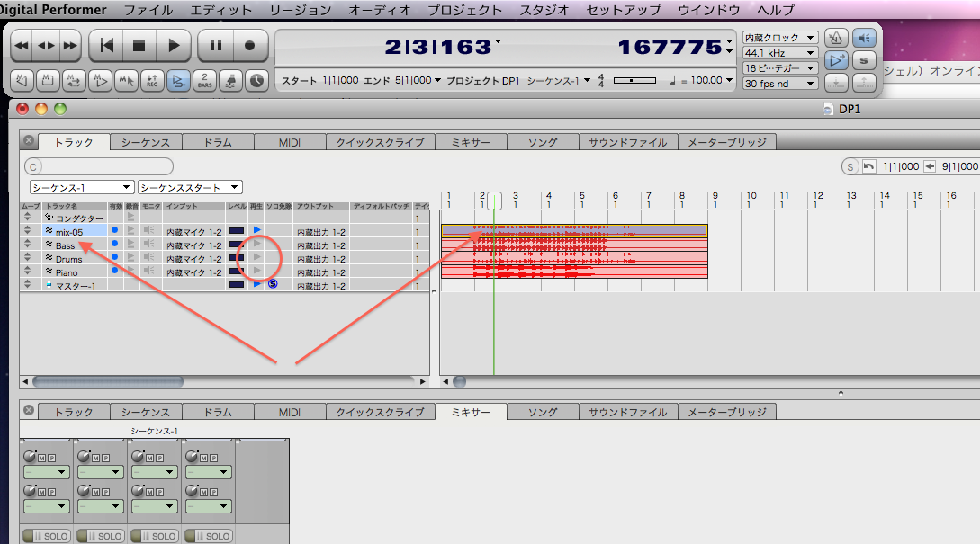Toggle the play-enable arrow for Drums track
This screenshot has height=544, width=980.
point(256,256)
